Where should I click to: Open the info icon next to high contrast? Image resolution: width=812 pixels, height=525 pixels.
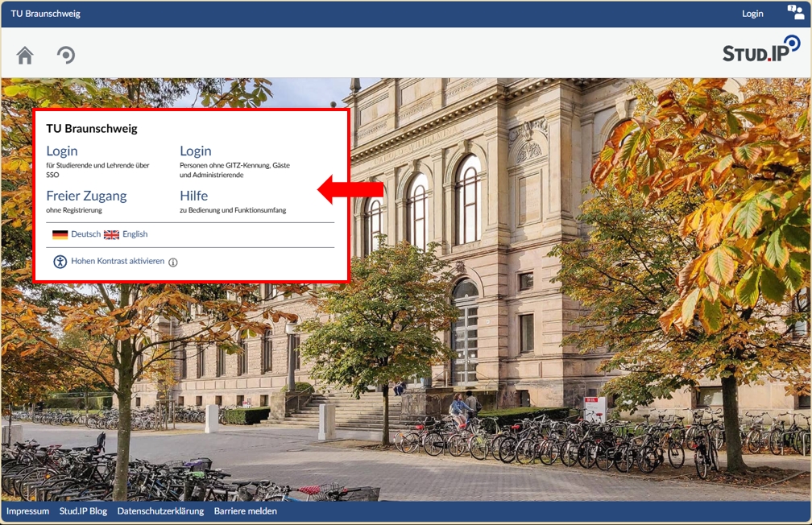tap(173, 262)
